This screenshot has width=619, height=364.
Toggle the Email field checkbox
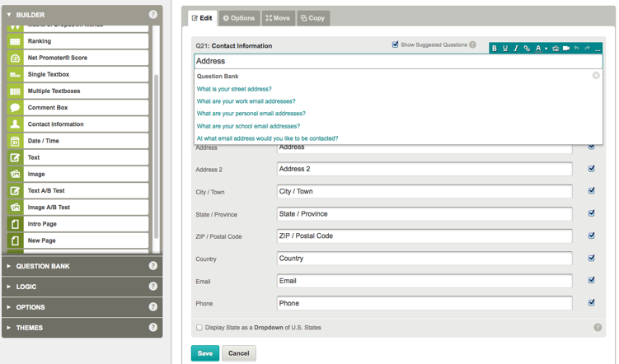591,280
